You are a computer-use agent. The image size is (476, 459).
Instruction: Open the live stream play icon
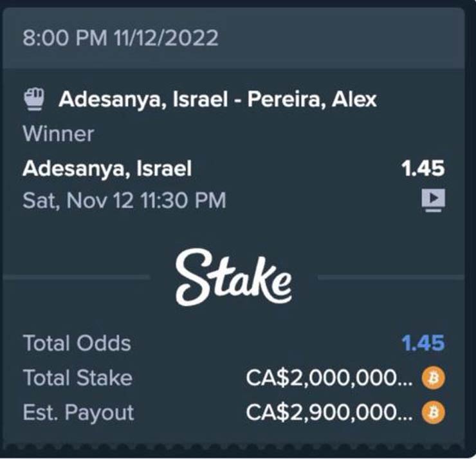pos(433,201)
